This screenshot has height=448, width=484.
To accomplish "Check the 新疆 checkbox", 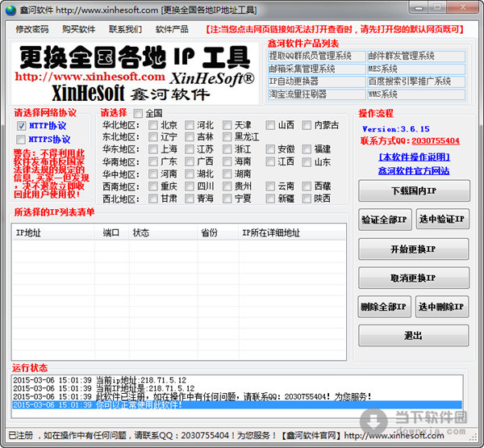I will point(270,199).
